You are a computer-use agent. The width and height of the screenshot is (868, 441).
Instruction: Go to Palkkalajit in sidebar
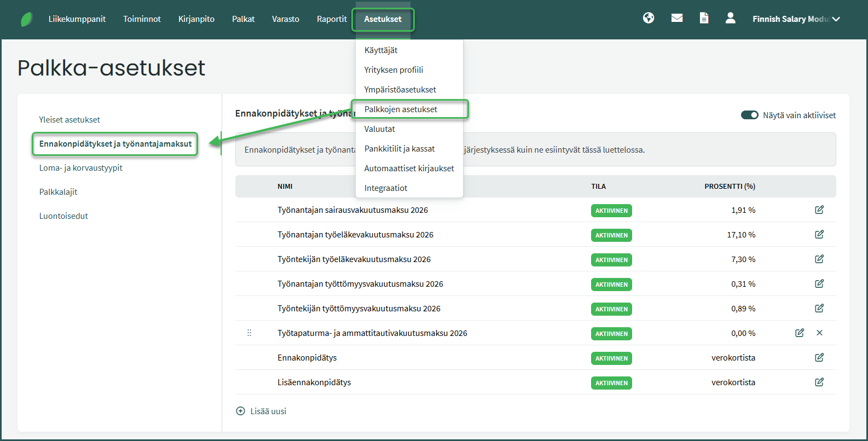[59, 192]
